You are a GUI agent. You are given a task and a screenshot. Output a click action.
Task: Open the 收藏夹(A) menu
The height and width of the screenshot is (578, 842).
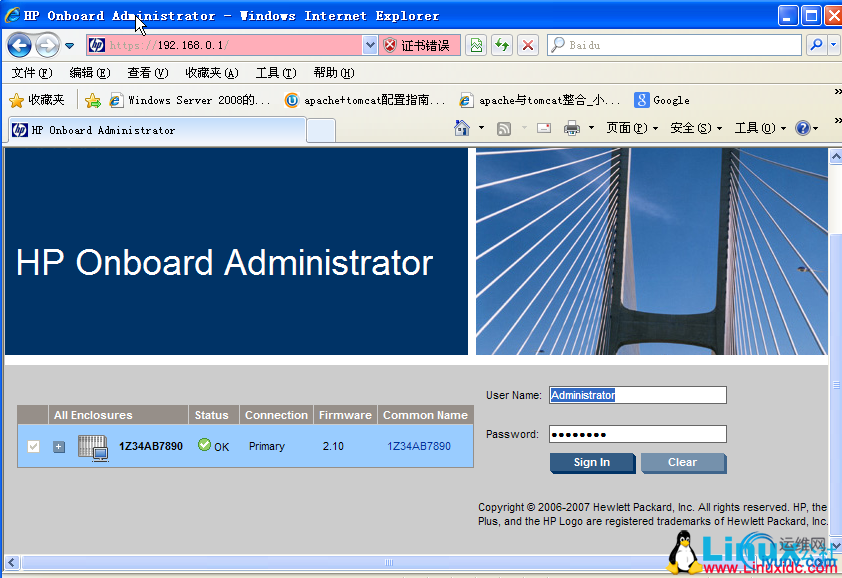(x=212, y=73)
